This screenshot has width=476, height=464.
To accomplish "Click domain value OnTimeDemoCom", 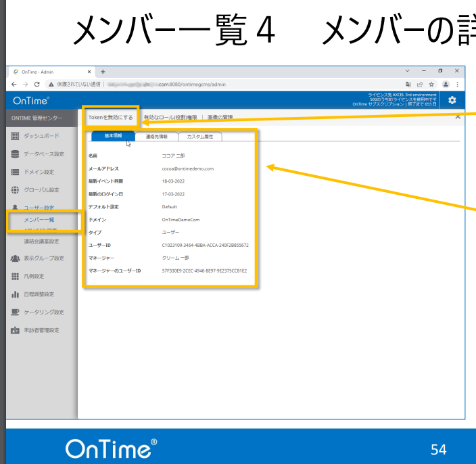I will pos(181,220).
